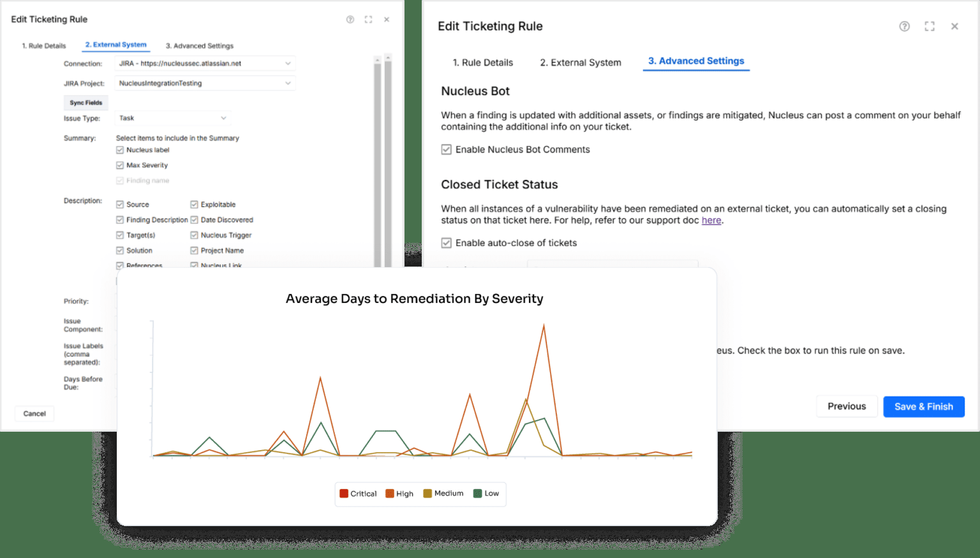Toggle Enable auto-close of tickets checkbox
The image size is (980, 558).
tap(447, 243)
